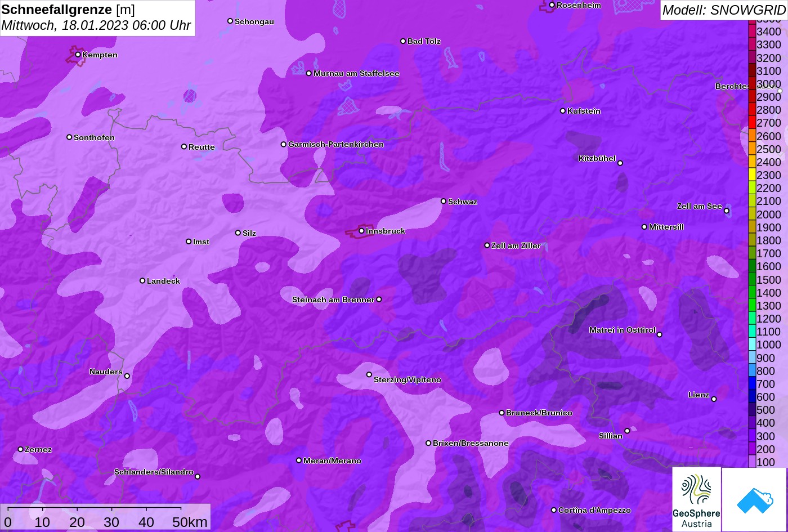Select the Kufstein marker dot

point(562,111)
